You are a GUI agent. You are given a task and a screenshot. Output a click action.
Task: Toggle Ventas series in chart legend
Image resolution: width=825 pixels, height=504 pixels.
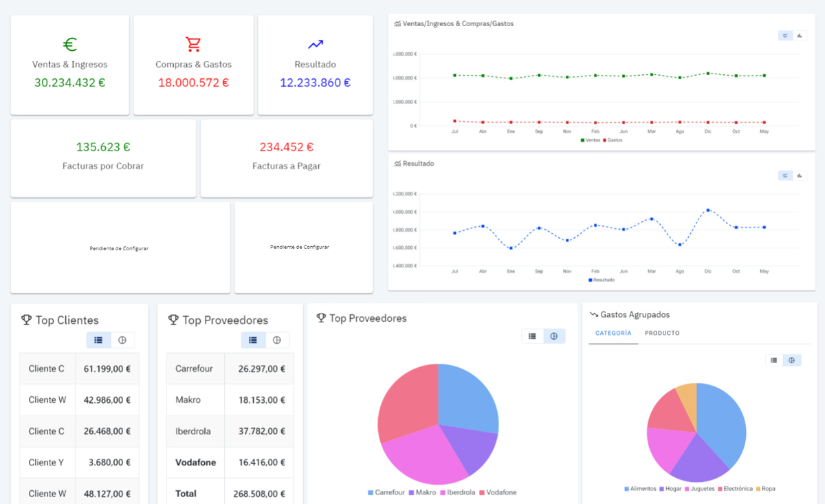(589, 140)
